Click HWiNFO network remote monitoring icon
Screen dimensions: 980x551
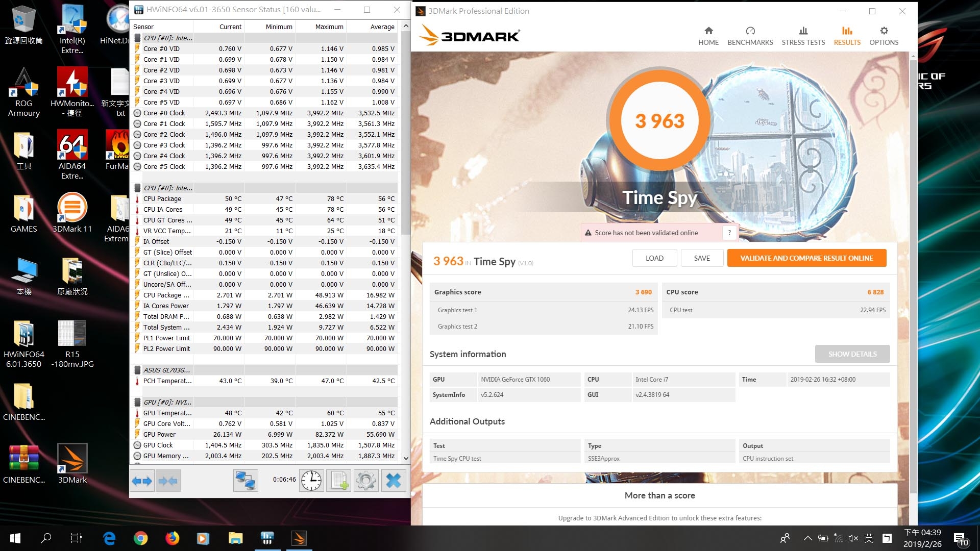(246, 481)
